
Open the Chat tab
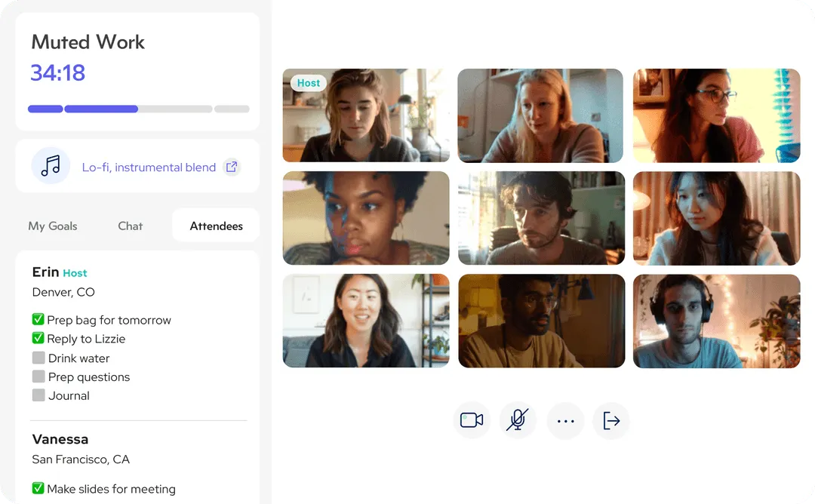point(130,226)
